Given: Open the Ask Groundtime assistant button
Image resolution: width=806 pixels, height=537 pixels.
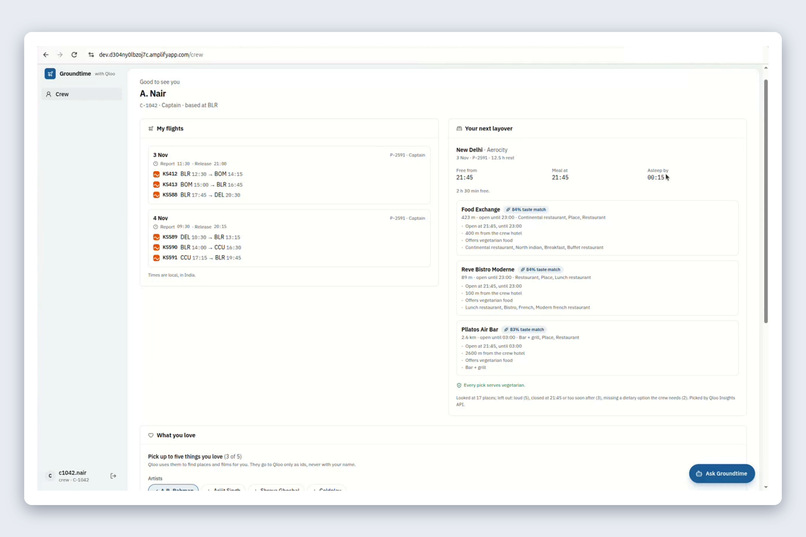Looking at the screenshot, I should click(x=722, y=474).
